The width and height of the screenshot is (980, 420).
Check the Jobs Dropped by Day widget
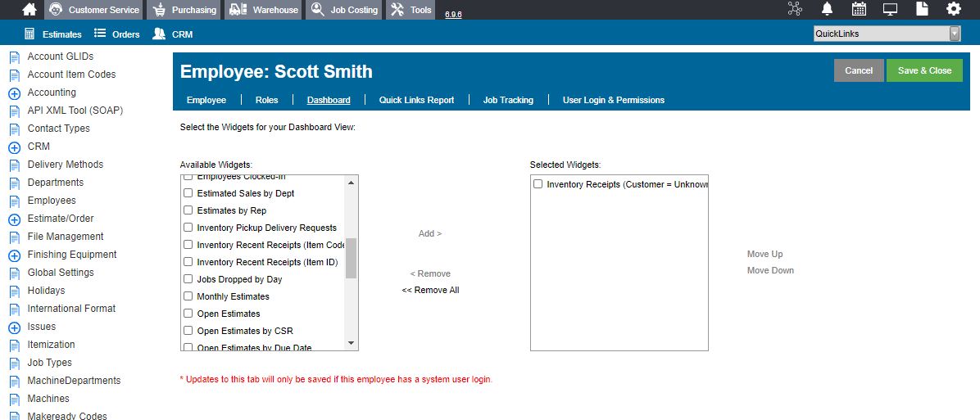click(x=188, y=279)
